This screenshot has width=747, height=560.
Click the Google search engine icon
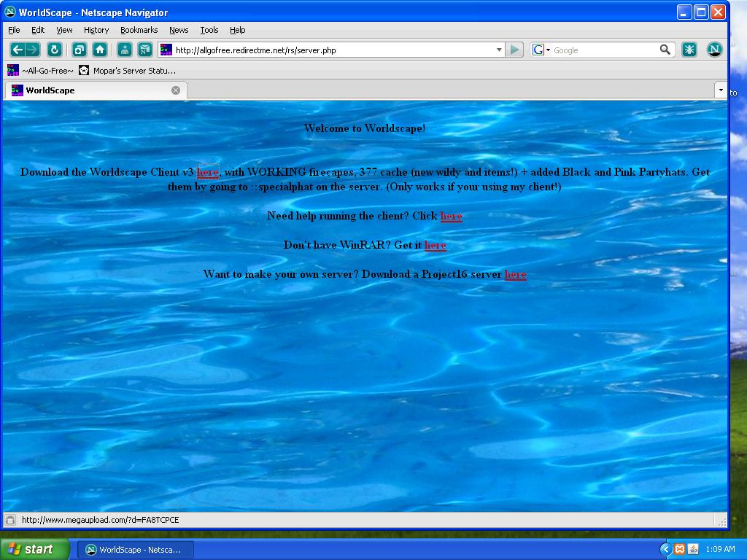538,50
